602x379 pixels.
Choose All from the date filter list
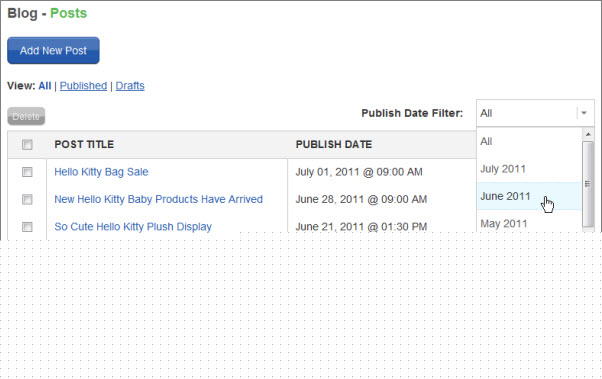point(529,141)
